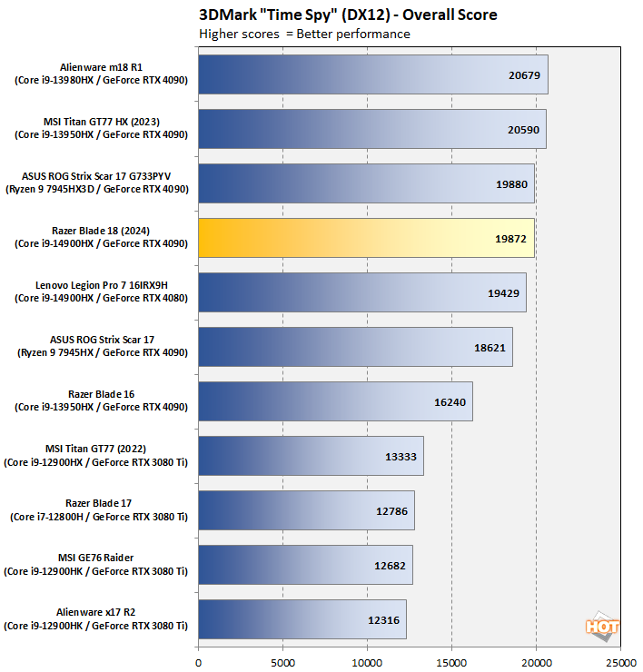Click the x-axis tick label 10000

click(367, 663)
